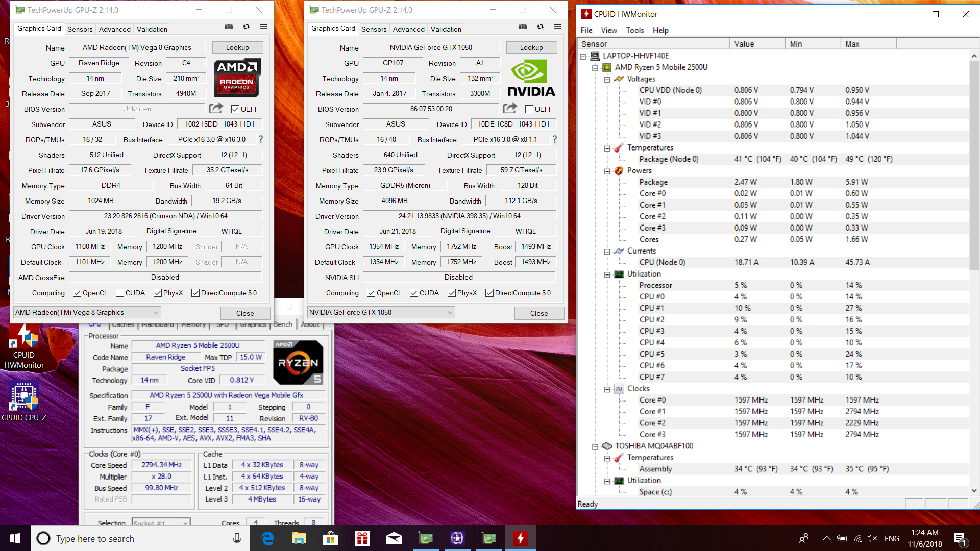Image resolution: width=980 pixels, height=551 pixels.
Task: Open Microsoft Store from taskbar
Action: point(331,538)
